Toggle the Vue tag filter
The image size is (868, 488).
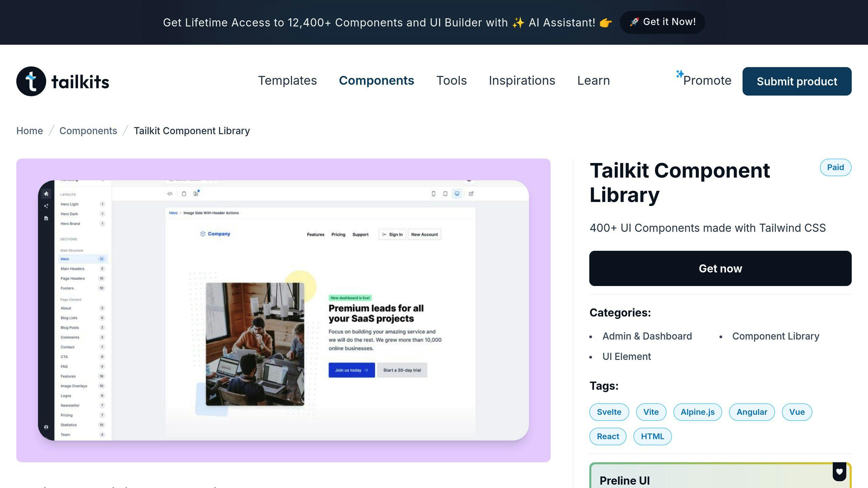click(797, 412)
